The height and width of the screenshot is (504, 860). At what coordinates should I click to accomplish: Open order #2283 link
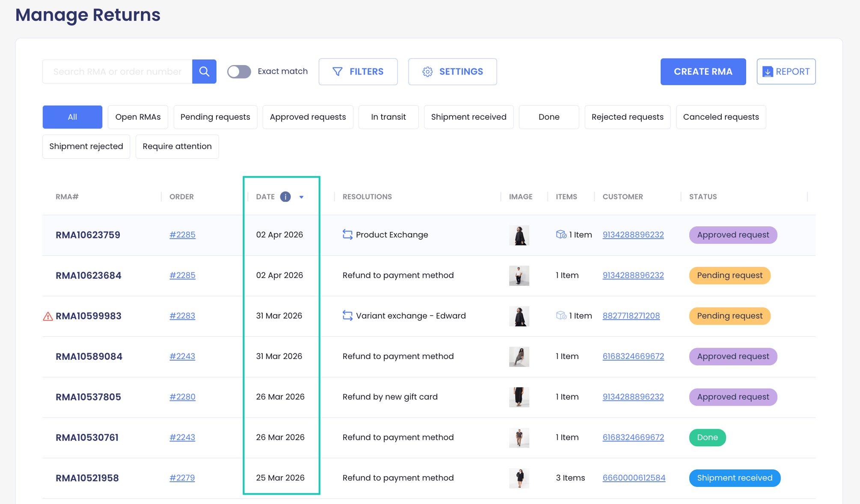[x=182, y=316]
